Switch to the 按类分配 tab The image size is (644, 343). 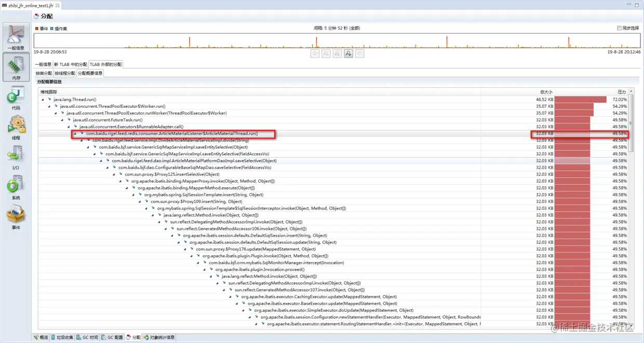[44, 73]
